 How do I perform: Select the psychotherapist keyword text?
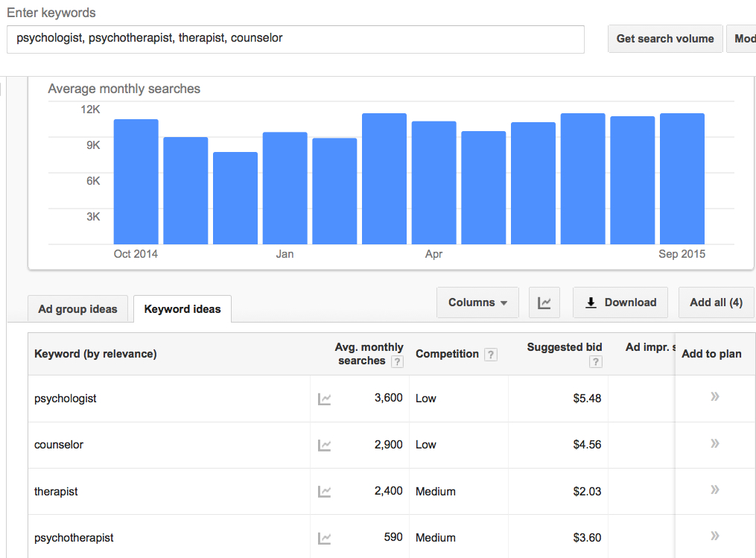[74, 538]
